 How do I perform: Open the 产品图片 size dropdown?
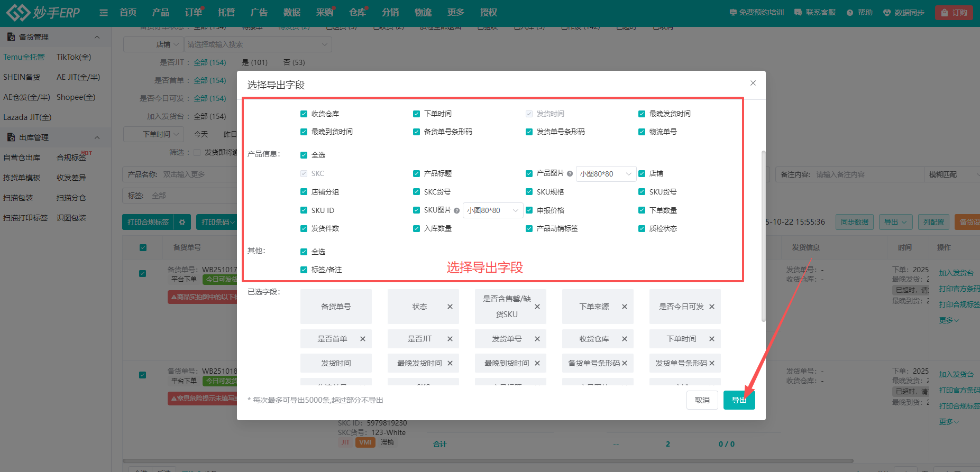click(x=606, y=174)
